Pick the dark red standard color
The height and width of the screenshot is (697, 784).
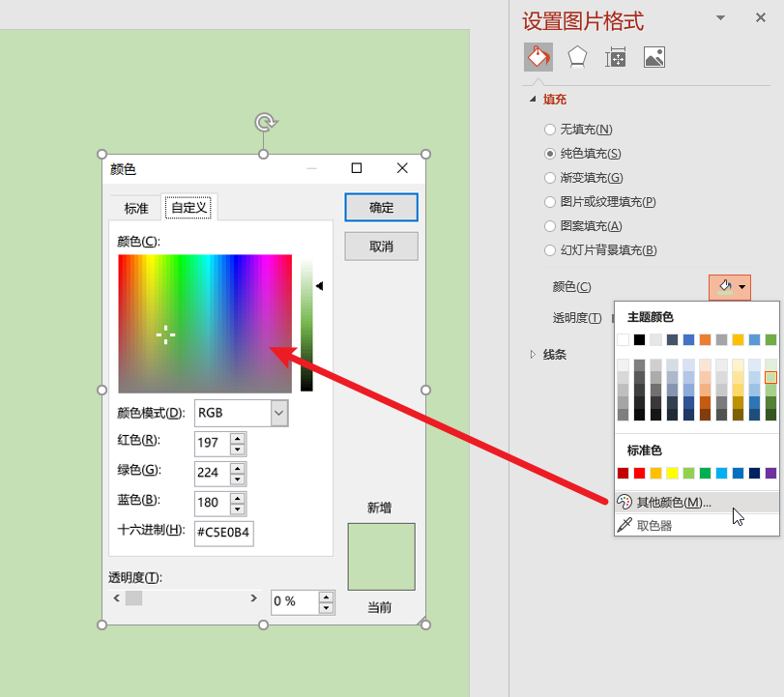623,473
